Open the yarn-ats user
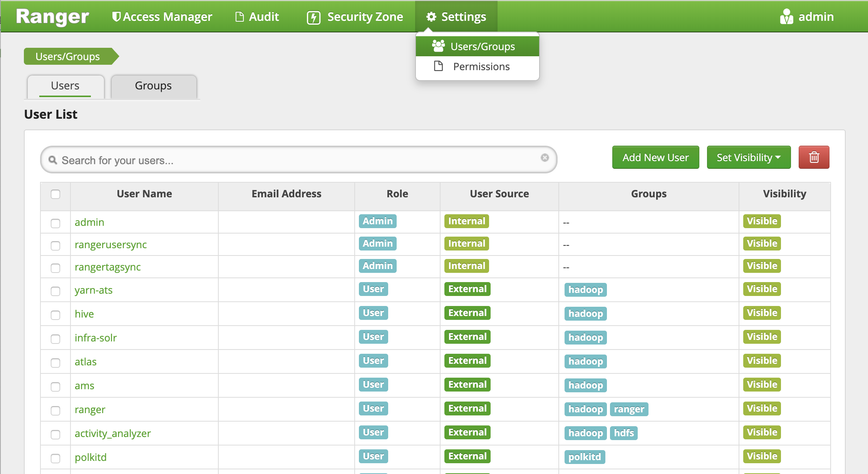The height and width of the screenshot is (474, 868). pyautogui.click(x=94, y=290)
